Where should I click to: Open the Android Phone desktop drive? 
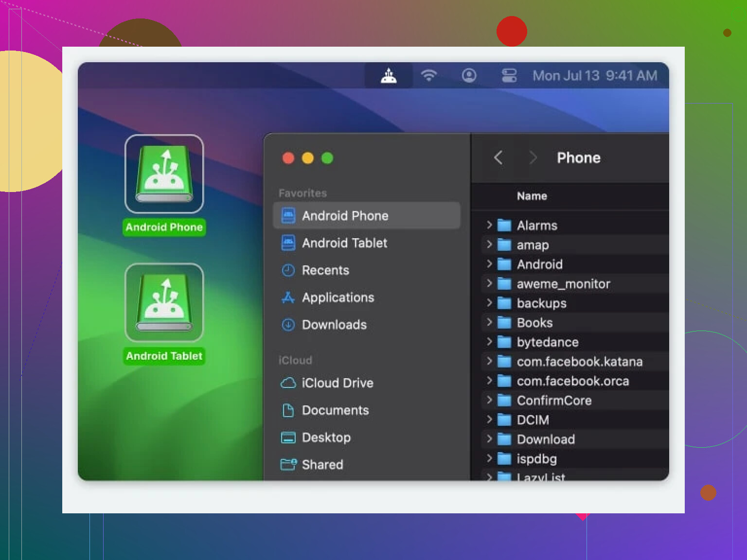pyautogui.click(x=164, y=174)
